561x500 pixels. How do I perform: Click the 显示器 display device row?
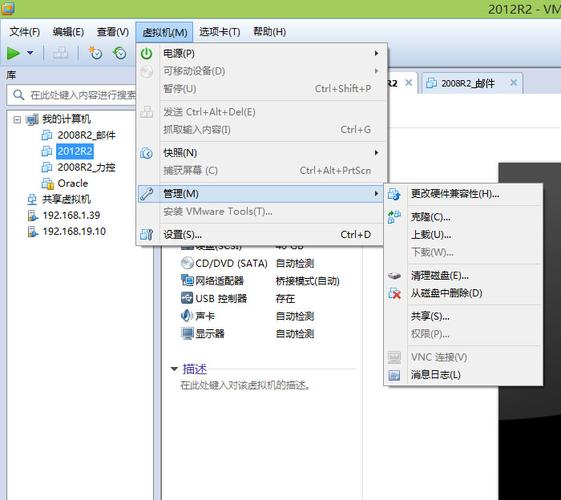[248, 333]
